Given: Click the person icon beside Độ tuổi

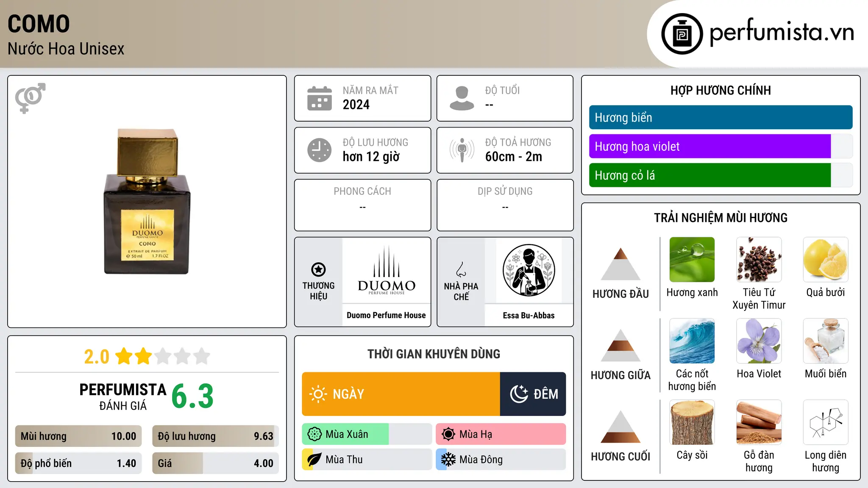Looking at the screenshot, I should click(x=462, y=98).
